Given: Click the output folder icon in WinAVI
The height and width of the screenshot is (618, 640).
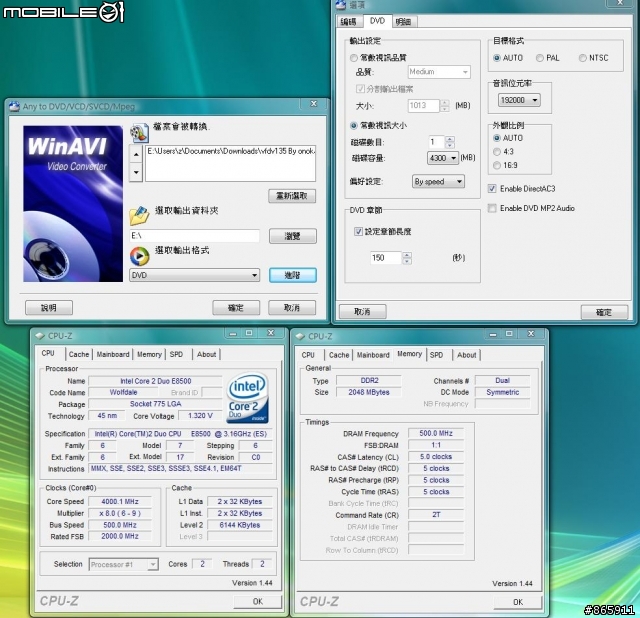Looking at the screenshot, I should pyautogui.click(x=139, y=216).
